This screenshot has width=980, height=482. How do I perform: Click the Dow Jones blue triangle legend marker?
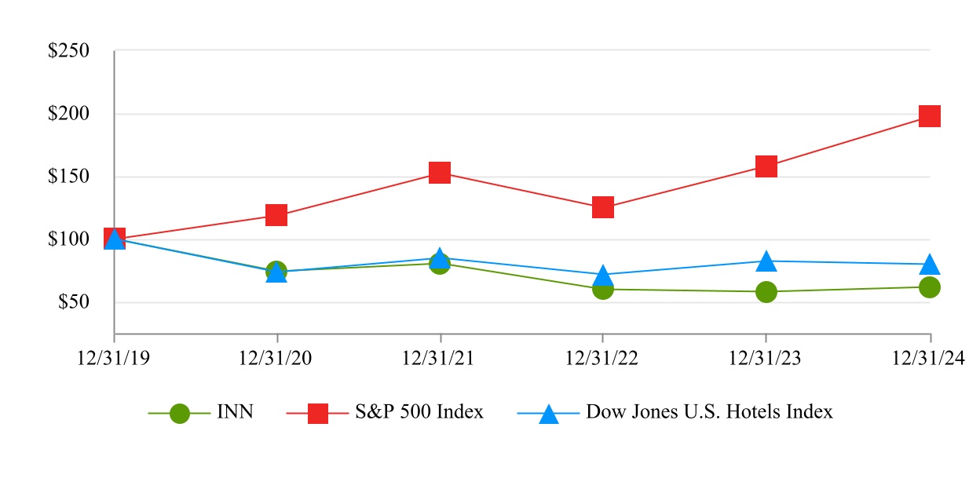click(548, 414)
